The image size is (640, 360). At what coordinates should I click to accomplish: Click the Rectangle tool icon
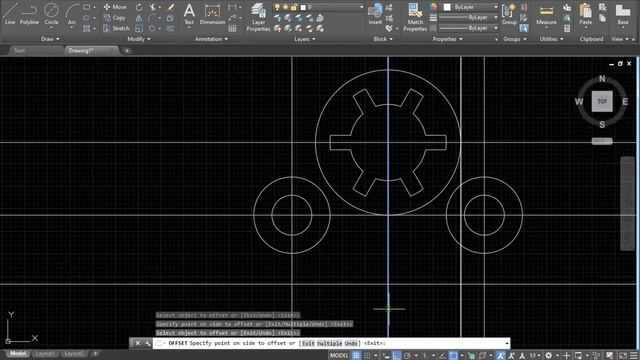tap(87, 7)
